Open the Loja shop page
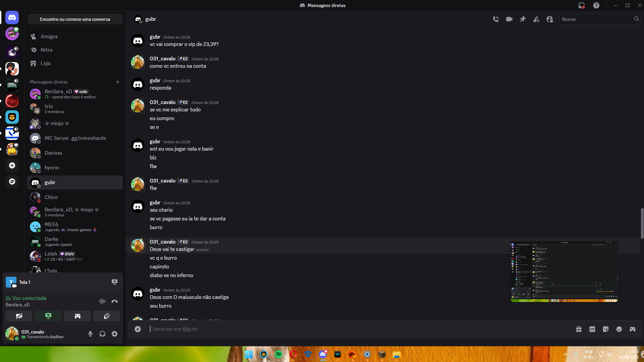The height and width of the screenshot is (362, 644). point(75,63)
